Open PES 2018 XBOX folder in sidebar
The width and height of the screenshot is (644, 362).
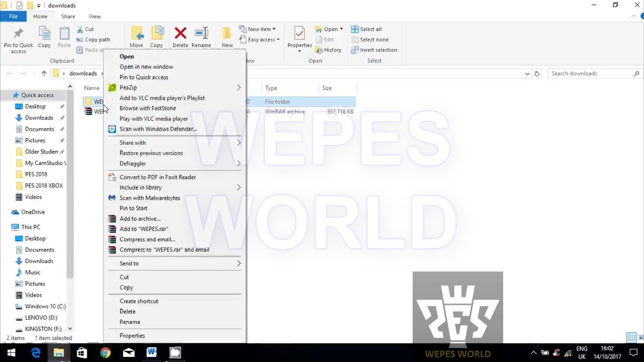(x=44, y=186)
